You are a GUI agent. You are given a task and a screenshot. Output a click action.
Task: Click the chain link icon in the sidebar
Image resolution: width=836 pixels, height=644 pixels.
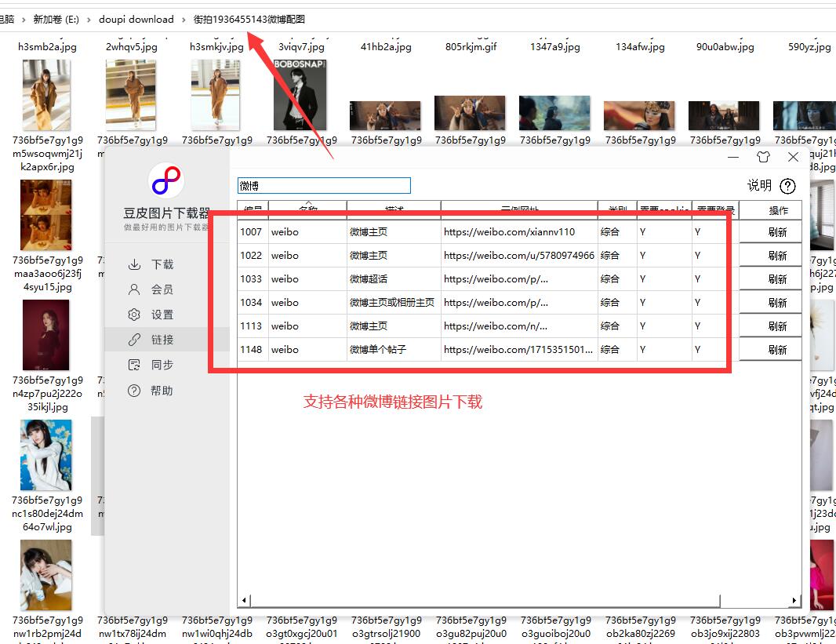134,340
